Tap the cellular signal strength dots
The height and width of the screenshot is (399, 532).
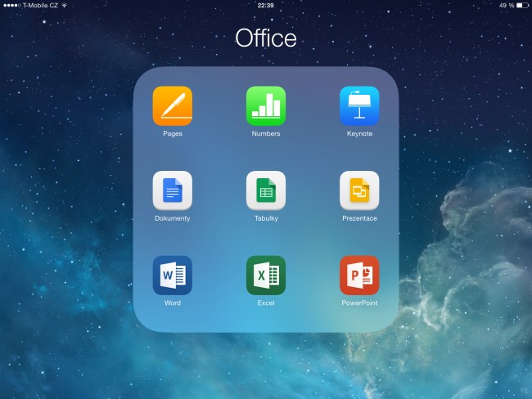pos(12,6)
